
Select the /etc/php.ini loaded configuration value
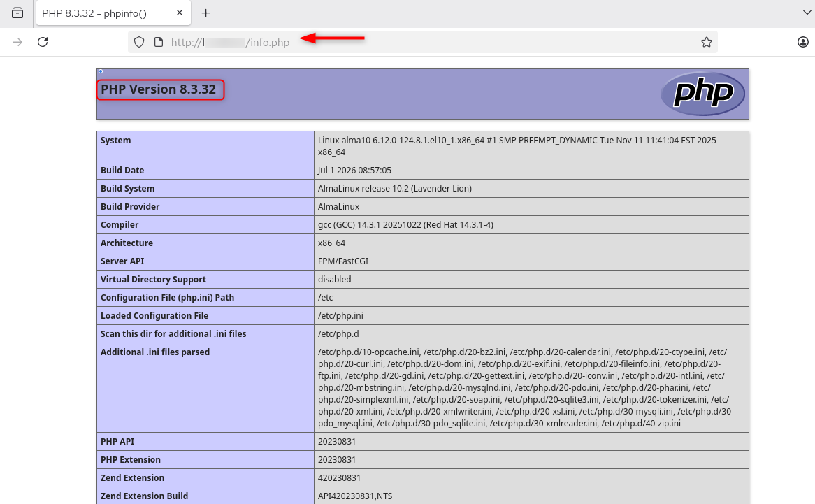point(340,316)
